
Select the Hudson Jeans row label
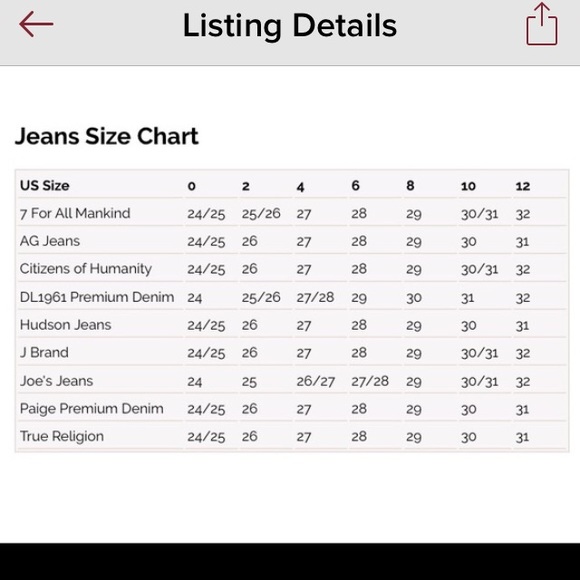65,325
